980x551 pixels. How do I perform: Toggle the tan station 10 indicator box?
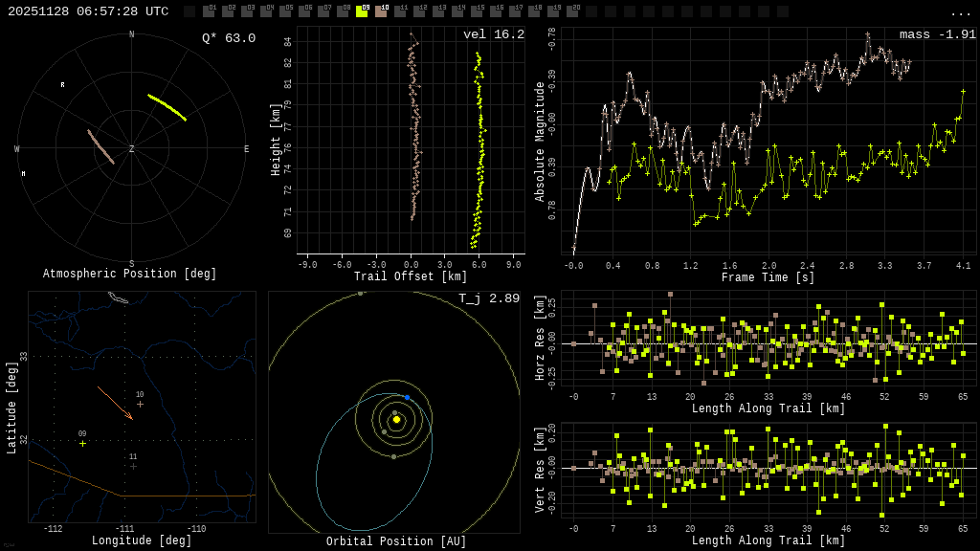pos(381,11)
